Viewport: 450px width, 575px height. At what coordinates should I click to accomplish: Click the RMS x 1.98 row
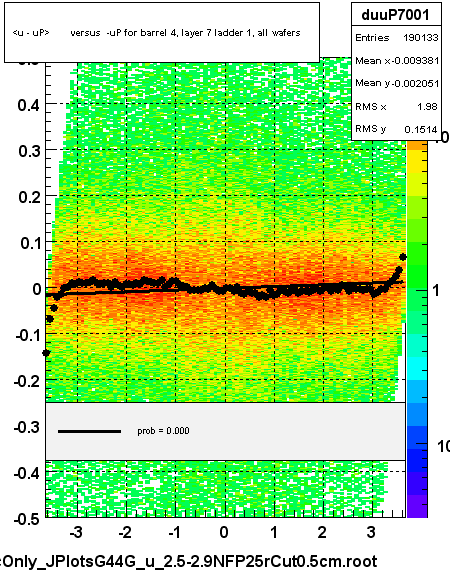tap(396, 106)
